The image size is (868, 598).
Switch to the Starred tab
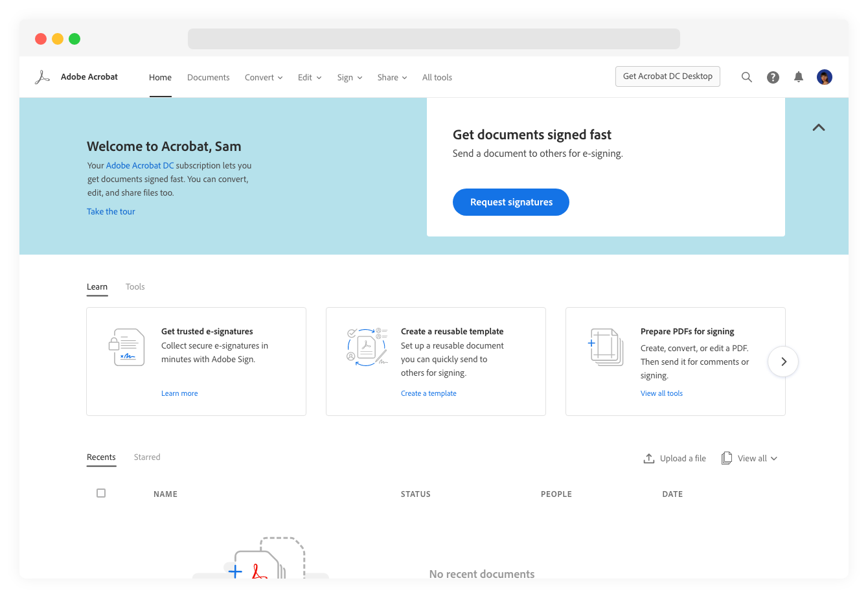147,457
